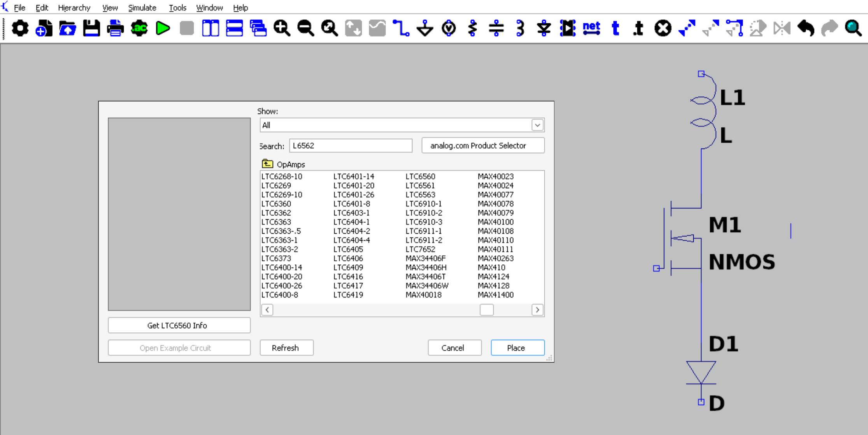Select the Place Ground tool
This screenshot has width=868, height=435.
coord(424,28)
